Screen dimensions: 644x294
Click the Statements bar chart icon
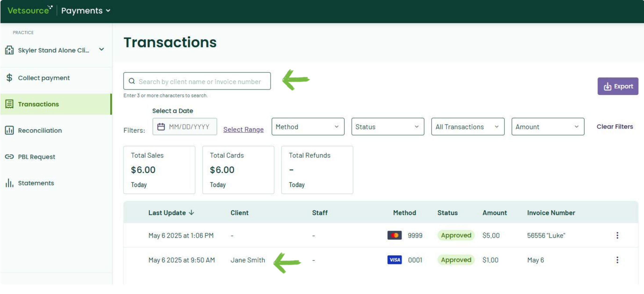click(x=9, y=183)
